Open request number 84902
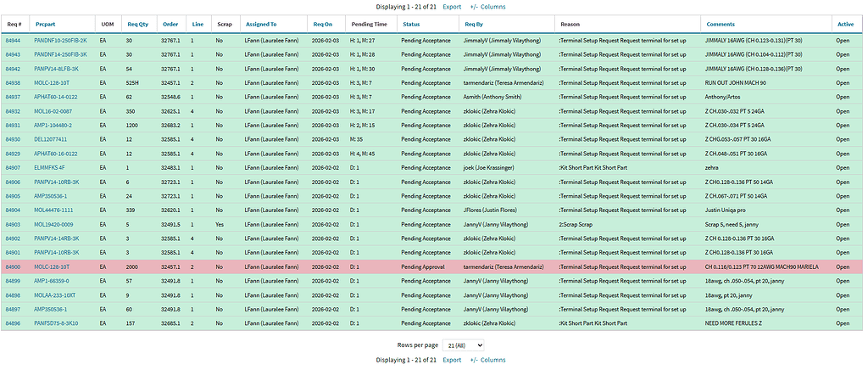 click(x=14, y=238)
